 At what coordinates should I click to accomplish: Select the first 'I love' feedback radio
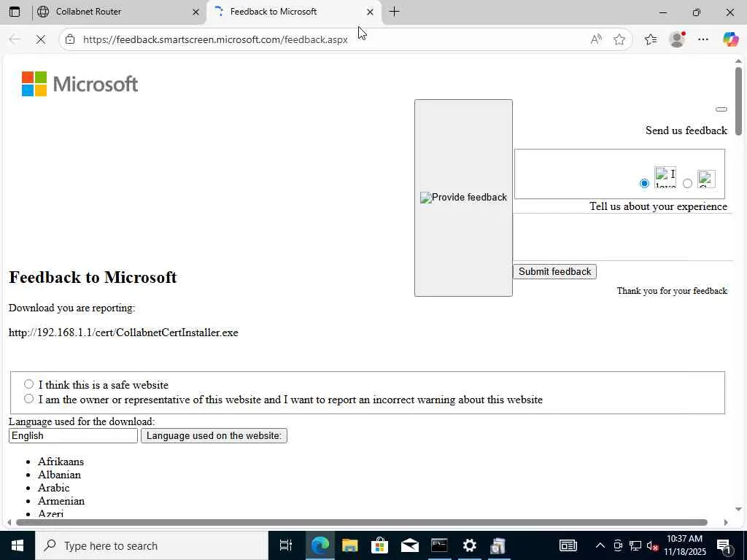tap(644, 183)
